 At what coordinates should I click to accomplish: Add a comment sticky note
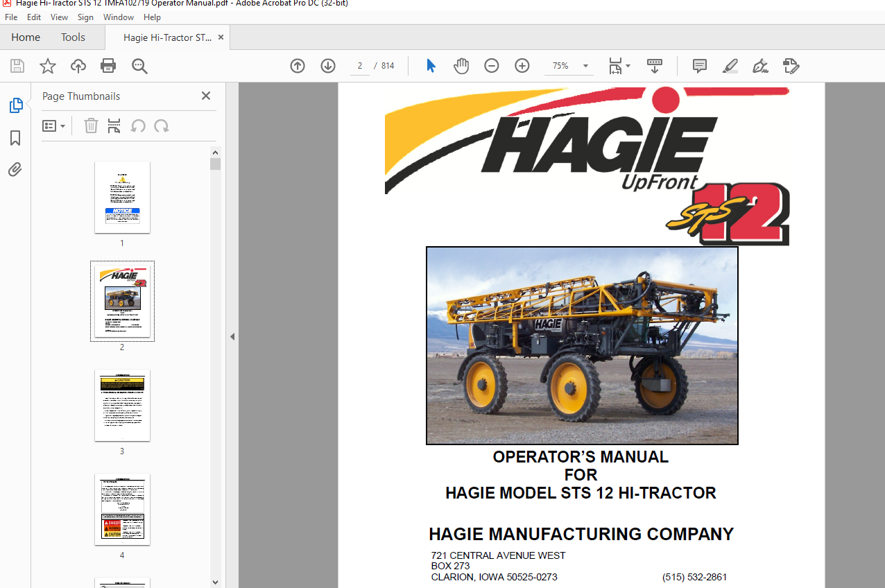(700, 66)
